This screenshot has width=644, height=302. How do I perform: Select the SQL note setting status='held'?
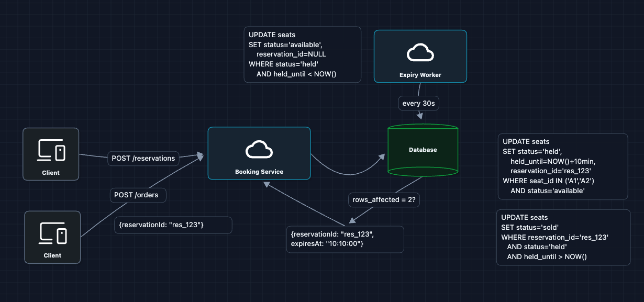tap(562, 166)
